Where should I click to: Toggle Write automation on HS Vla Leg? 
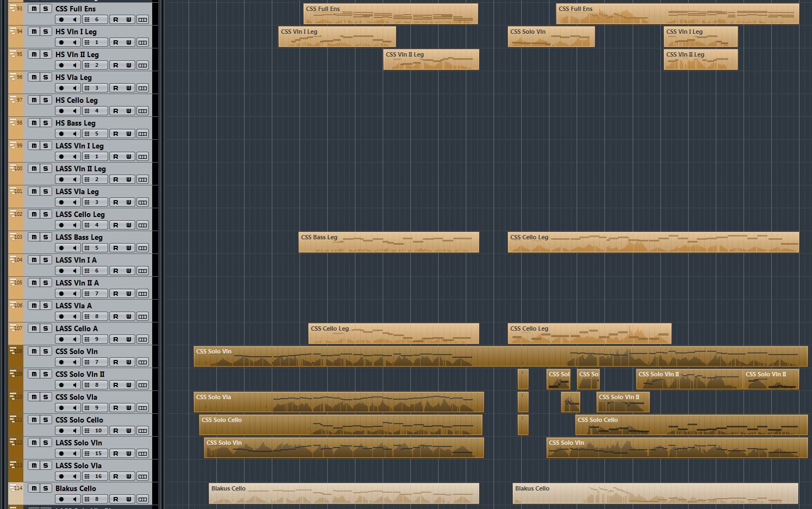click(x=129, y=88)
